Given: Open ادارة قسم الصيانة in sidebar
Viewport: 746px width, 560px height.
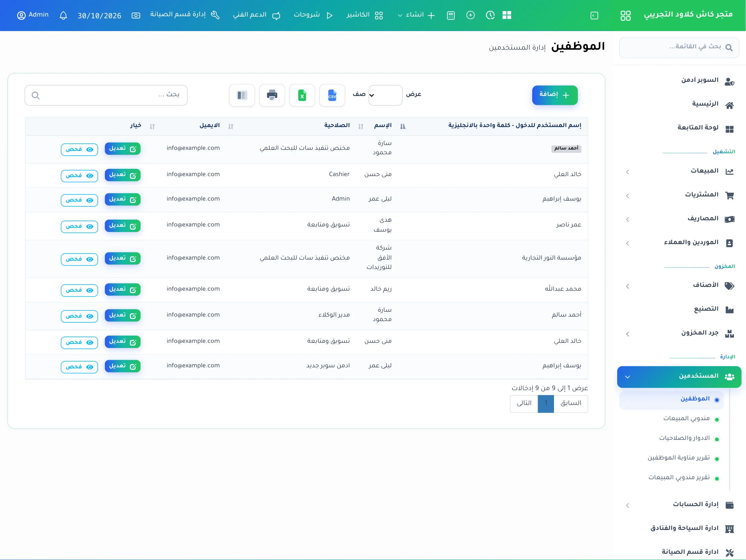Looking at the screenshot, I should click(x=679, y=552).
